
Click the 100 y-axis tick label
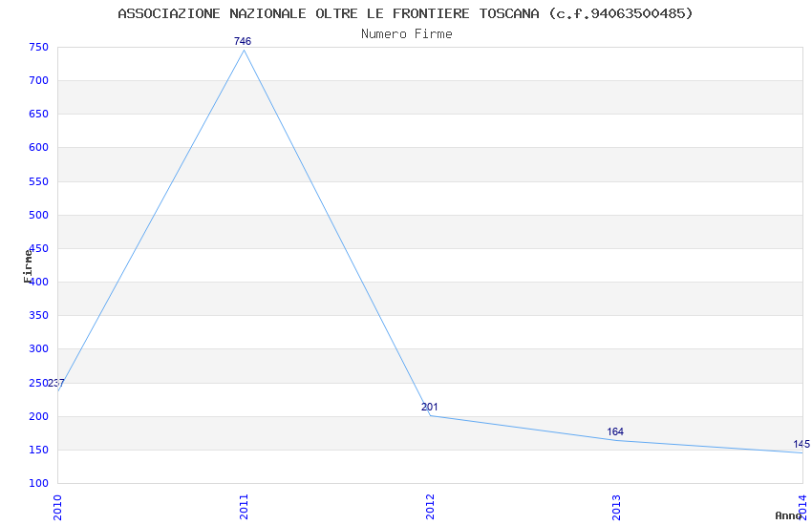point(38,483)
